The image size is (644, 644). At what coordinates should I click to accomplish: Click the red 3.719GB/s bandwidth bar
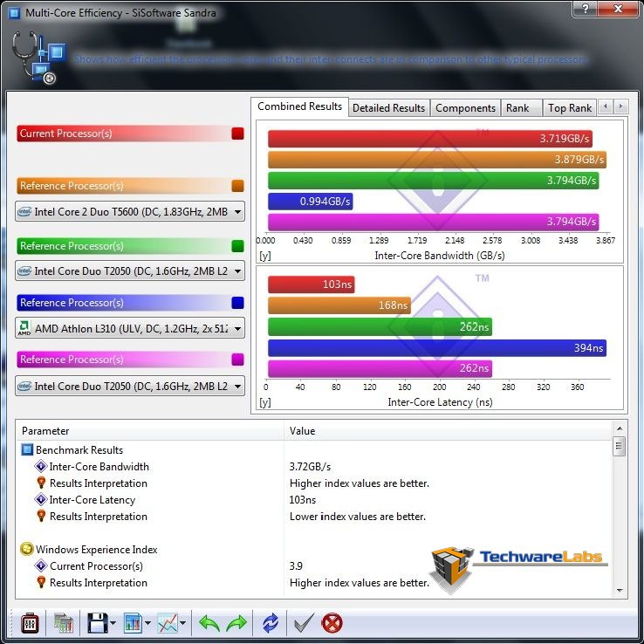point(430,139)
